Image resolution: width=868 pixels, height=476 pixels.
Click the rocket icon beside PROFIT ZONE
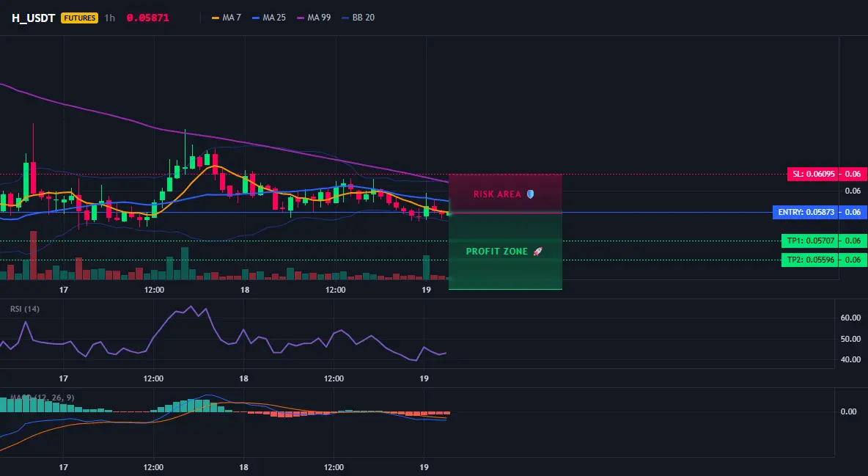coord(537,252)
